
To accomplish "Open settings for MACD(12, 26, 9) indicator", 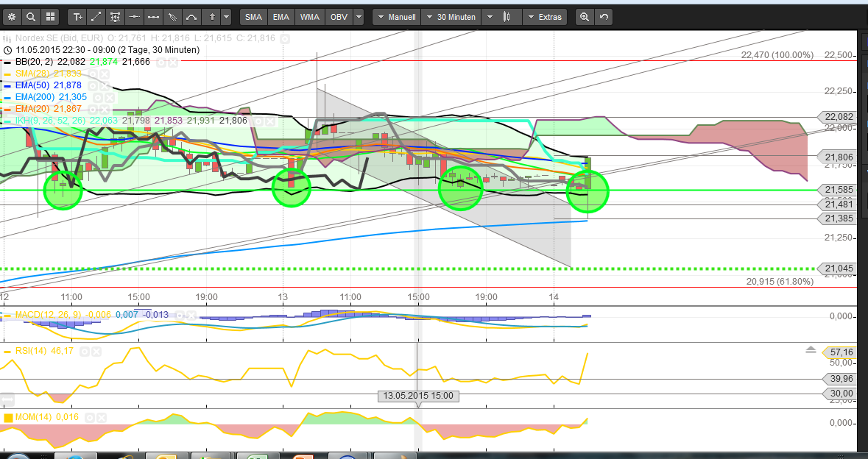I will [178, 316].
